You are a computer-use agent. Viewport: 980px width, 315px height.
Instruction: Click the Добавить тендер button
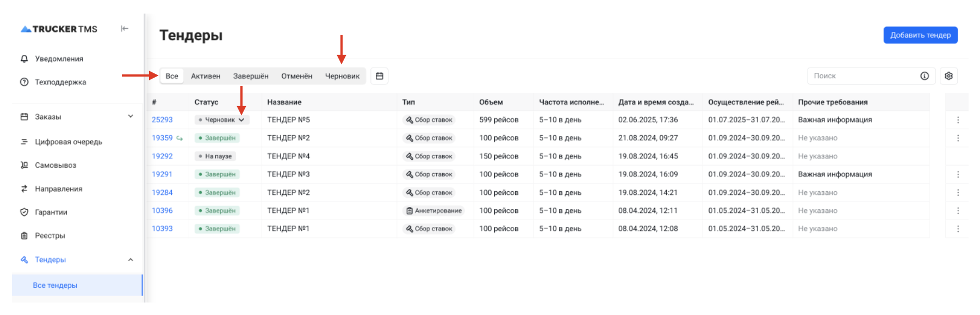tap(920, 35)
